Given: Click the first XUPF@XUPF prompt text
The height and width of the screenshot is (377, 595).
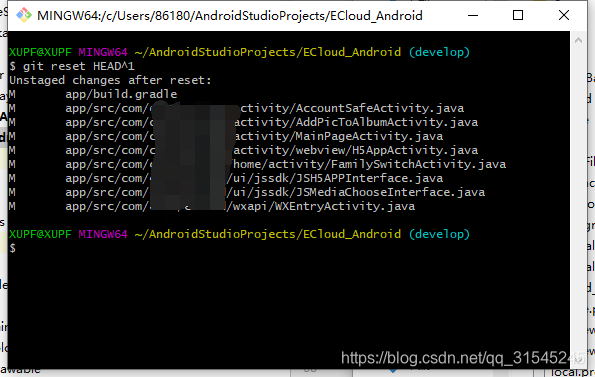Looking at the screenshot, I should point(40,52).
